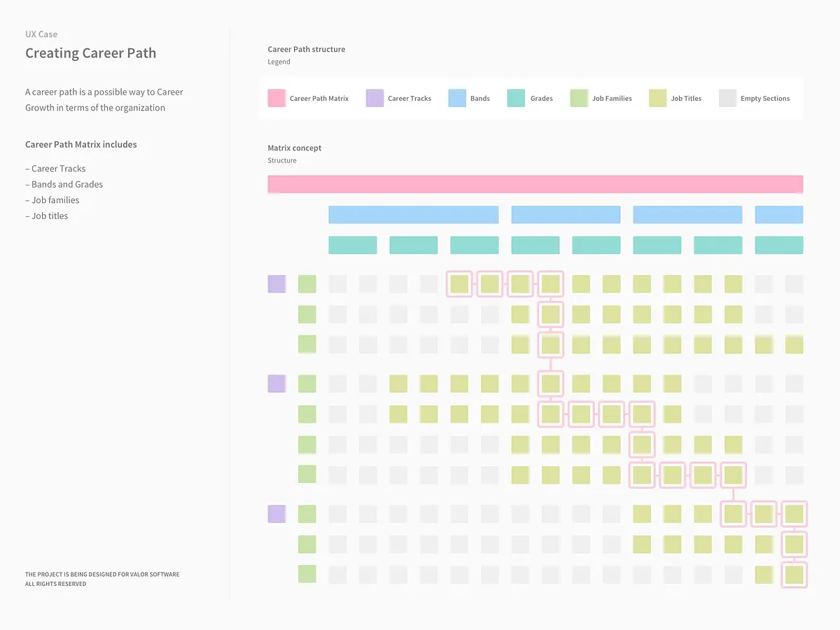Viewport: 840px width, 630px height.
Task: Select the 'Grades' legend label
Action: click(542, 99)
